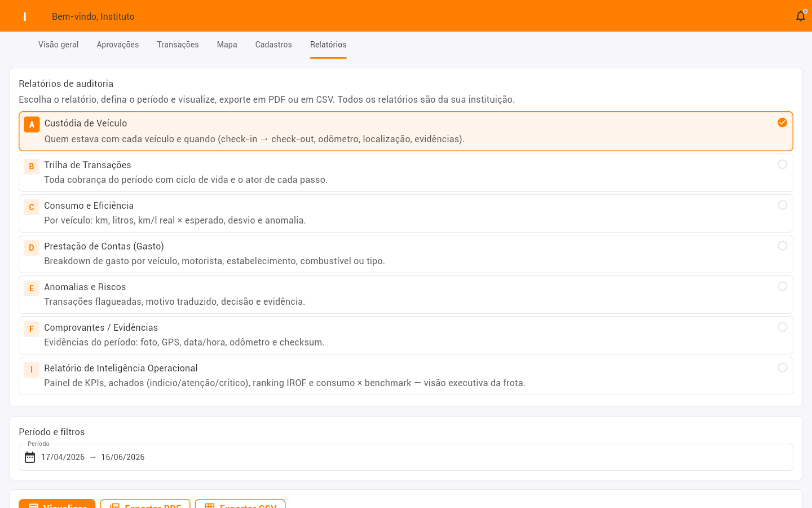Click the Exportar CSV button
The width and height of the screenshot is (812, 508).
240,503
